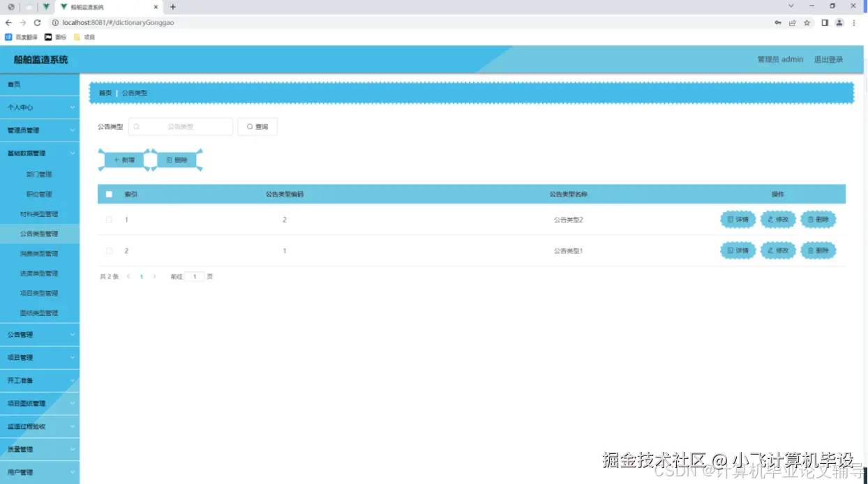Open 材料类型管理 in the sidebar
Image resolution: width=868 pixels, height=484 pixels.
40,214
